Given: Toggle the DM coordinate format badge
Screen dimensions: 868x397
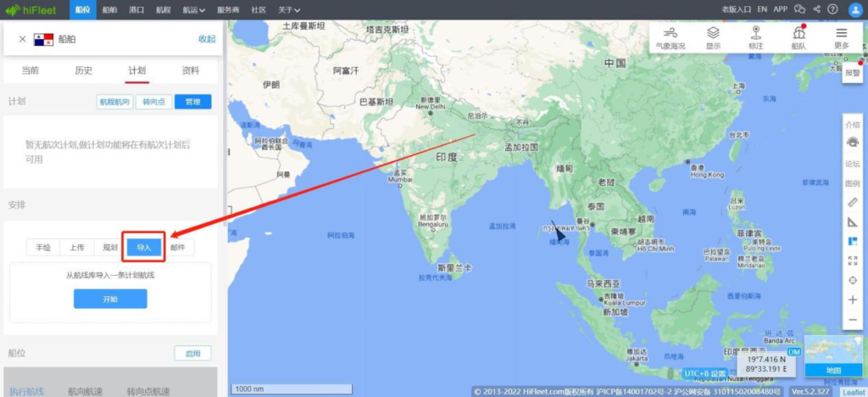Looking at the screenshot, I should click(793, 352).
